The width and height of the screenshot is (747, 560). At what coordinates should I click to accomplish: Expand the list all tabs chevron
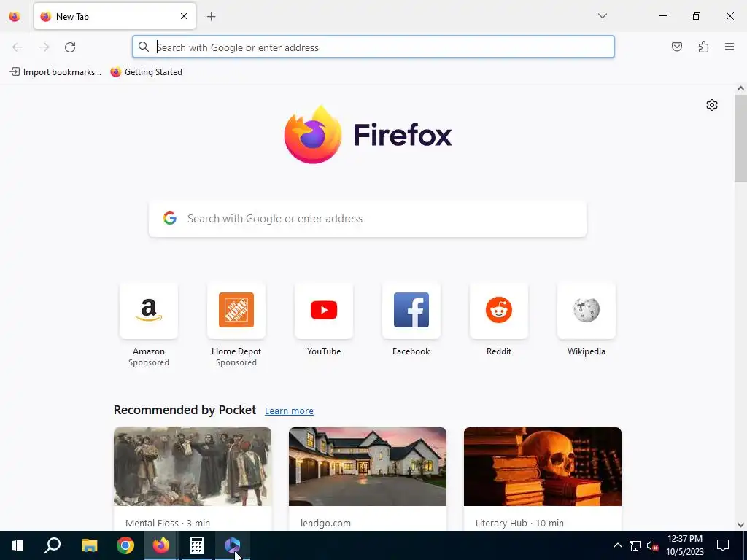tap(602, 16)
